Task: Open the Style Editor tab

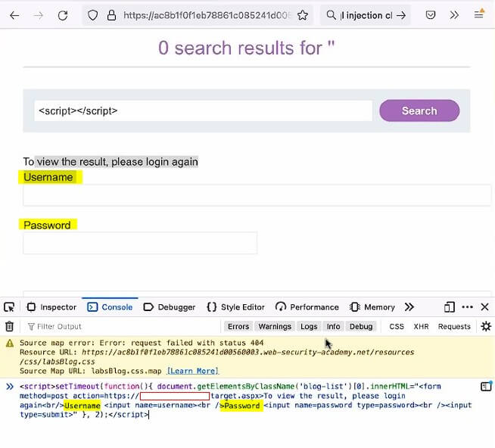Action: [x=235, y=307]
